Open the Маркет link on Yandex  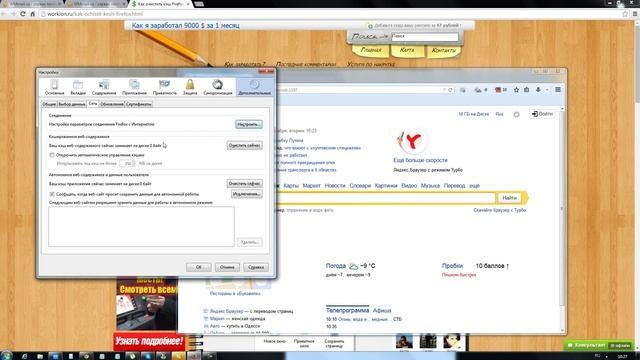click(x=311, y=186)
